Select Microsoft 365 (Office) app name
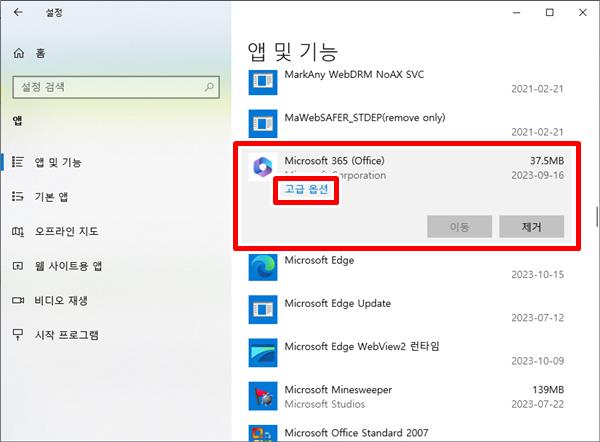 [334, 161]
